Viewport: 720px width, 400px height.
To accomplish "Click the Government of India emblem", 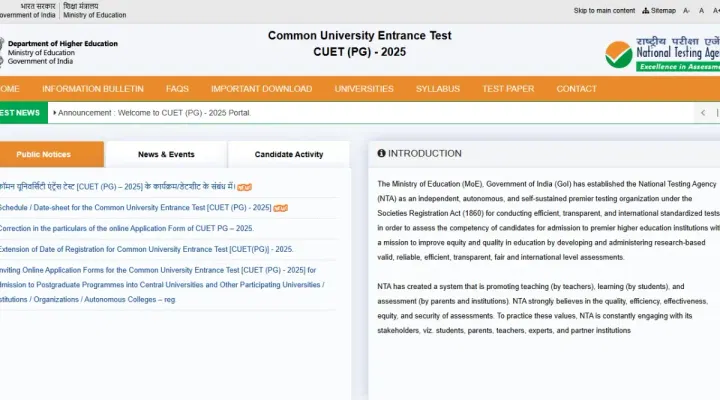I will (1, 51).
